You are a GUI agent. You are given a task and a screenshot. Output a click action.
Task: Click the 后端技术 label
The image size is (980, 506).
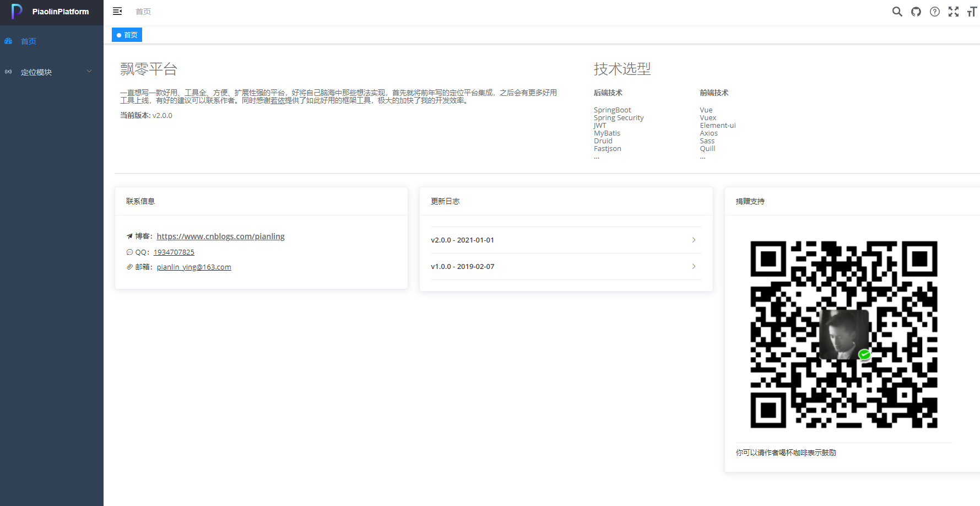(608, 93)
